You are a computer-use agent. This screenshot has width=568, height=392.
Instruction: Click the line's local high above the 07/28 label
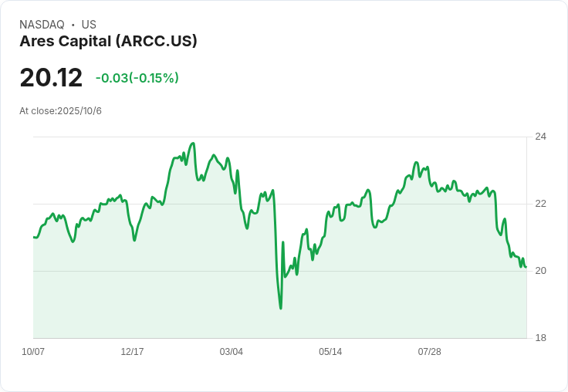(x=416, y=163)
